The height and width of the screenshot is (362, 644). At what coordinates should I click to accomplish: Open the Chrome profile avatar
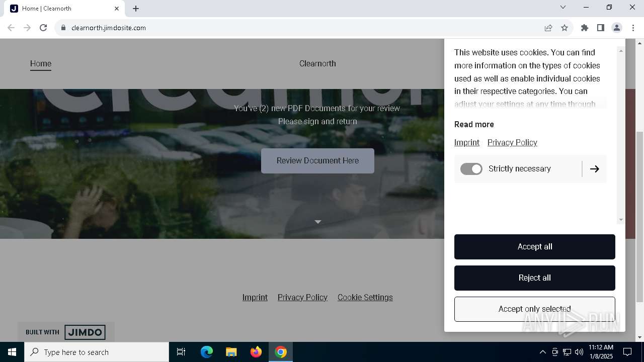[x=617, y=28]
